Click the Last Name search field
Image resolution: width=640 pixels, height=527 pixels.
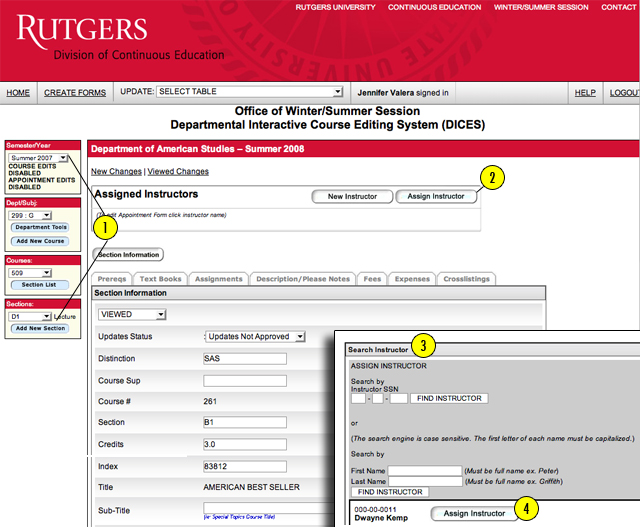425,481
